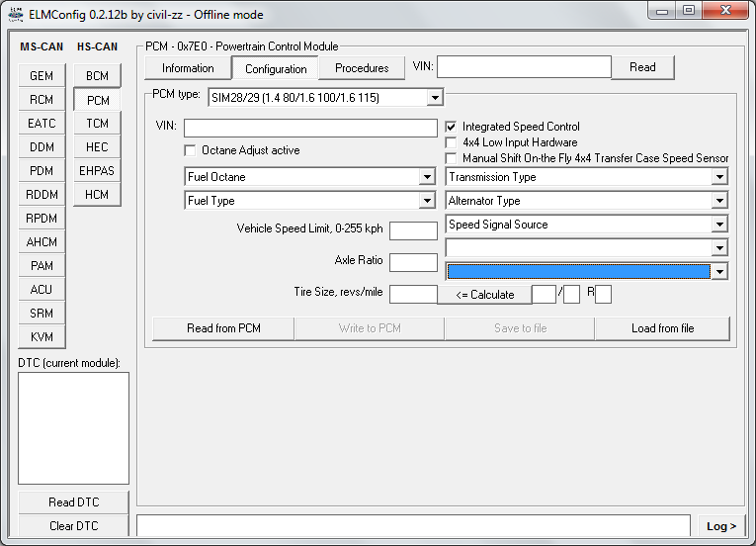
Task: Select the EHPAS module button
Action: [x=97, y=171]
